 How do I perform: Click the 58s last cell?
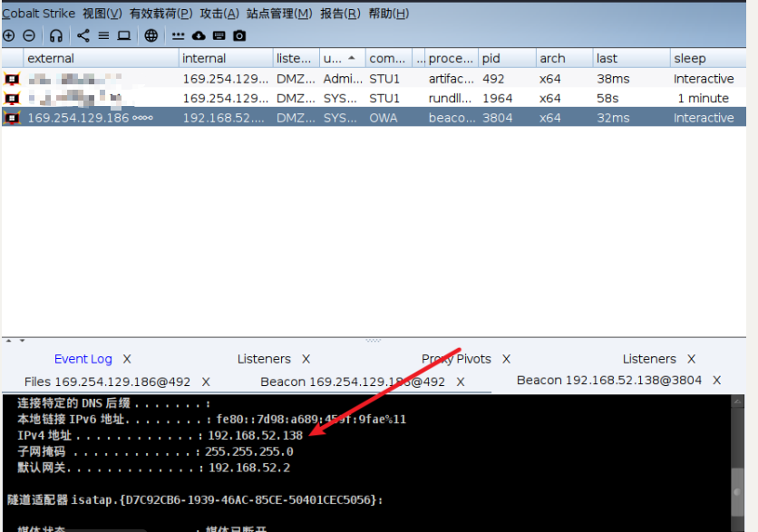[631, 98]
